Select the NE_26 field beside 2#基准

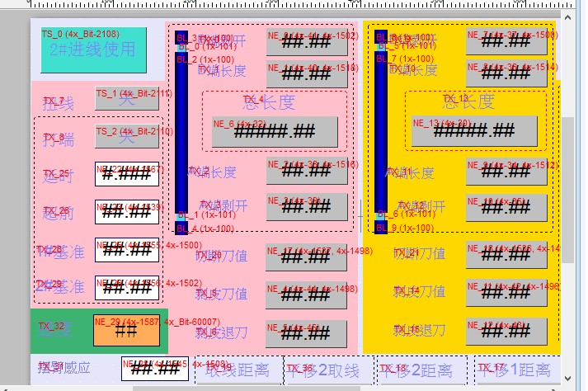[x=126, y=288]
